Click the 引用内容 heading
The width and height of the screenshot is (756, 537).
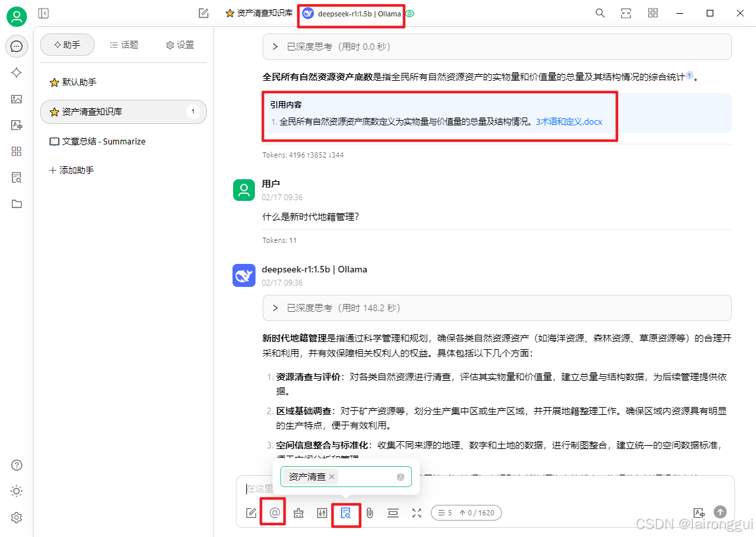286,104
